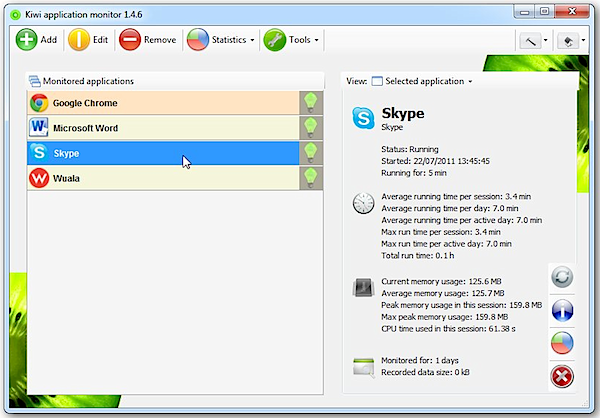
Task: Remove the selected application
Action: click(147, 40)
